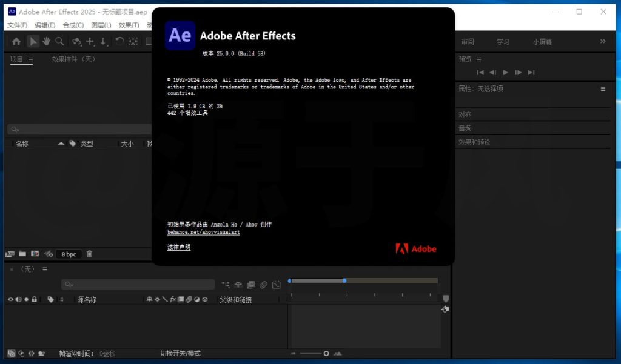Create a new folder in Project panel
Image resolution: width=621 pixels, height=364 pixels.
click(22, 254)
